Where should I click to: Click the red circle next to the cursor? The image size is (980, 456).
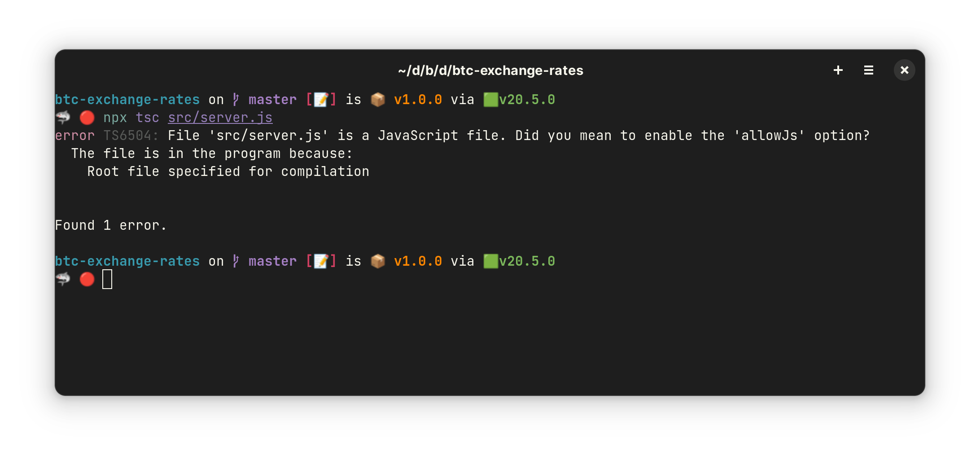point(87,279)
